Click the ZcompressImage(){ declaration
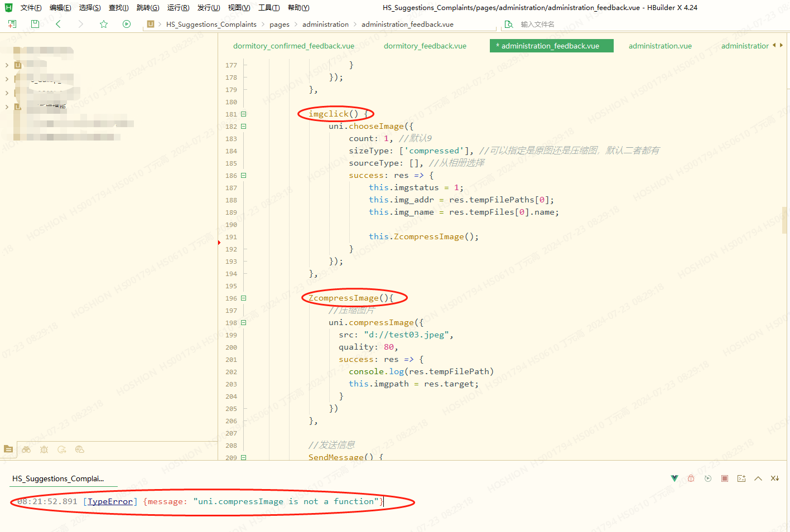 (x=351, y=298)
